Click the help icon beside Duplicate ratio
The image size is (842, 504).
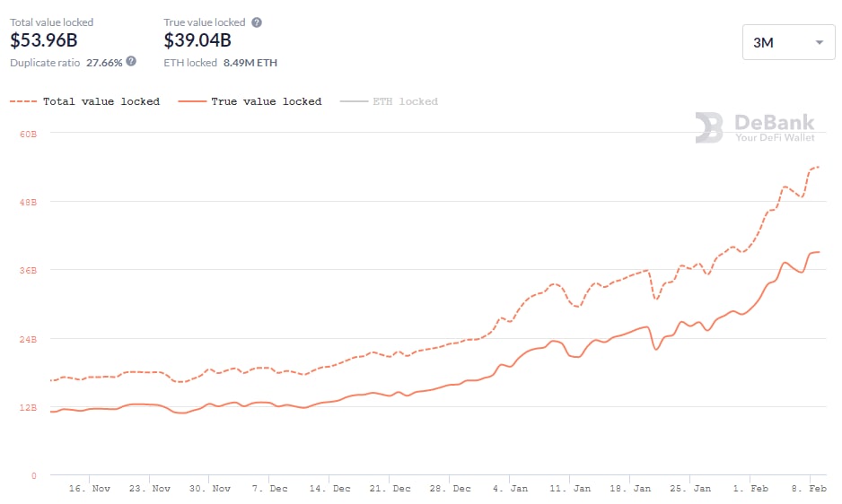[131, 61]
